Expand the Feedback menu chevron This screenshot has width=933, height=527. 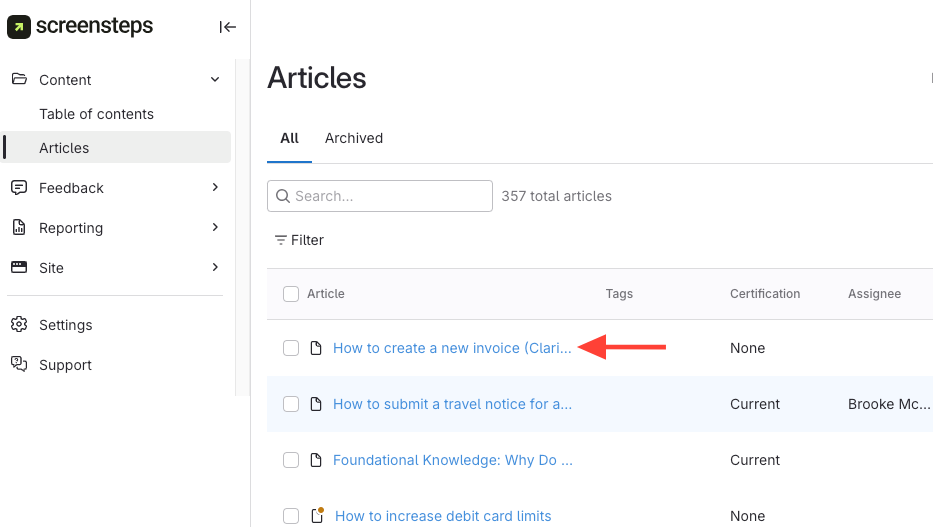(x=215, y=188)
